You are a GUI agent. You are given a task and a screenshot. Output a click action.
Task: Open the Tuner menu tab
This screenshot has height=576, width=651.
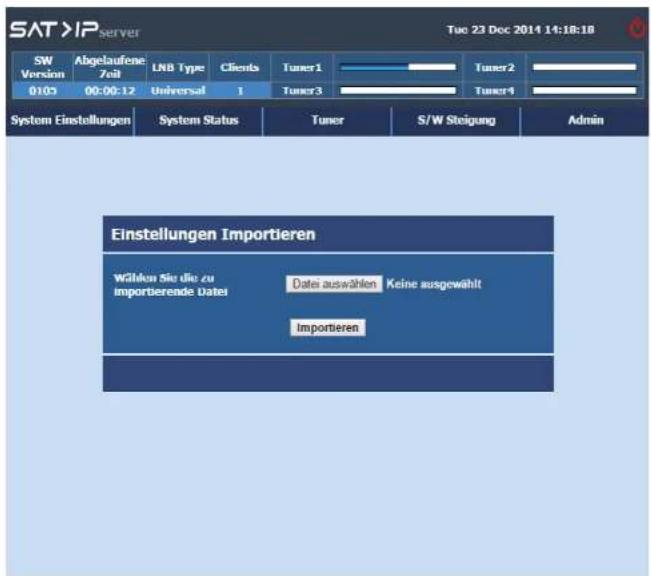tap(327, 120)
